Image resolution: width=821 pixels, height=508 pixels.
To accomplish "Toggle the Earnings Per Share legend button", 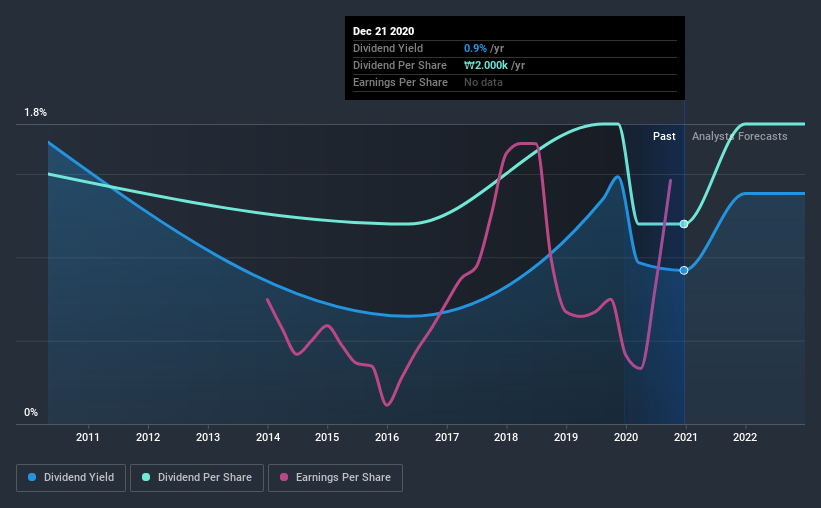I will click(x=336, y=478).
